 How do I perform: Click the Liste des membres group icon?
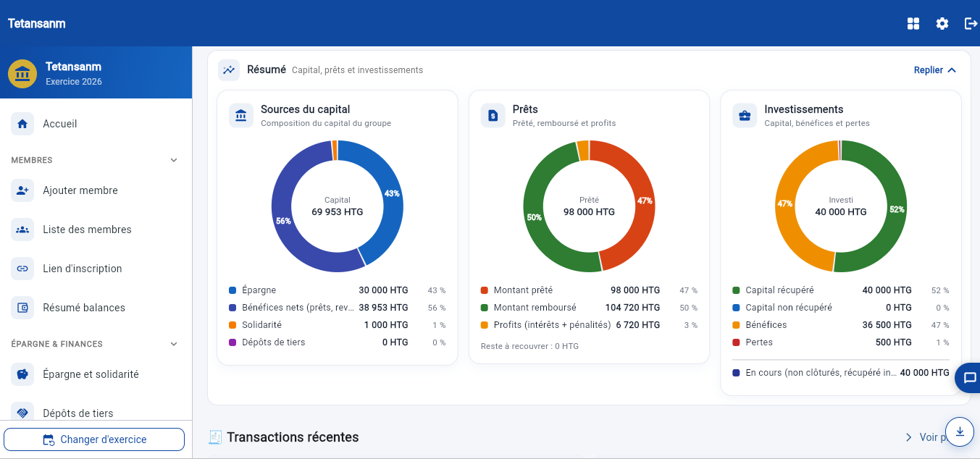click(22, 230)
